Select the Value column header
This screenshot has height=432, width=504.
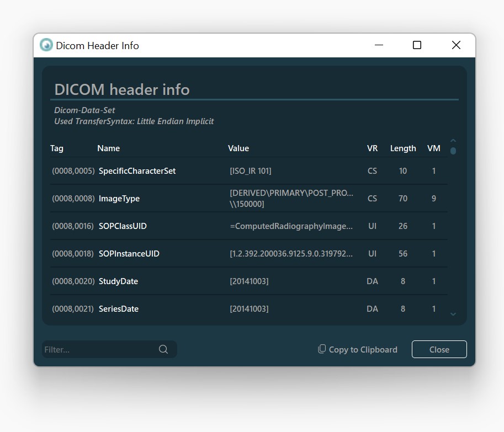[x=238, y=148]
